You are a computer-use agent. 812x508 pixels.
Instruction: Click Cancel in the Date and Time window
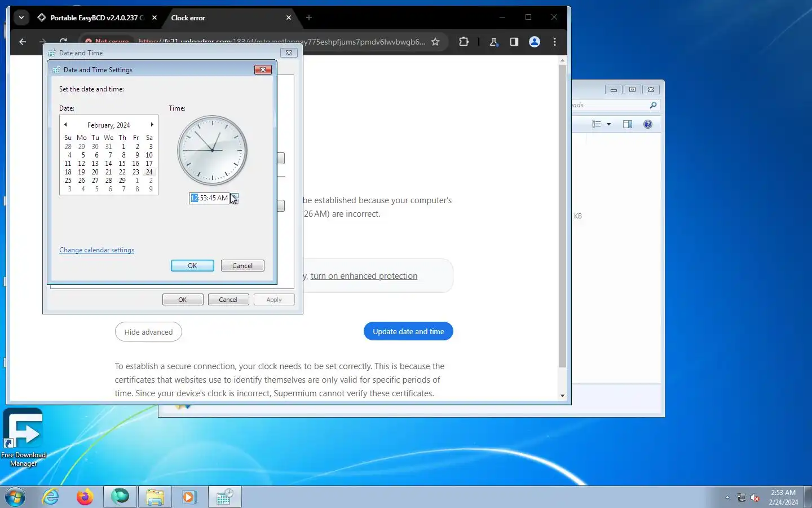(228, 300)
